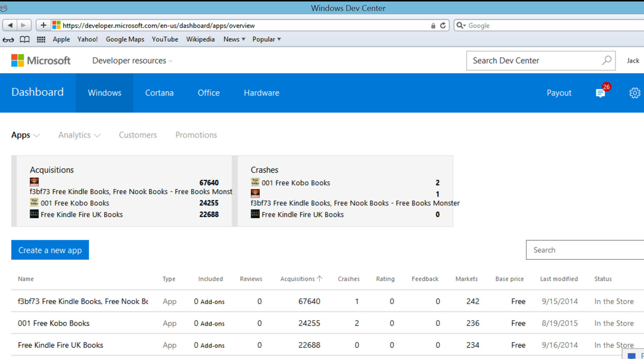
Task: Click the site favicon in address bar
Action: pyautogui.click(x=56, y=25)
